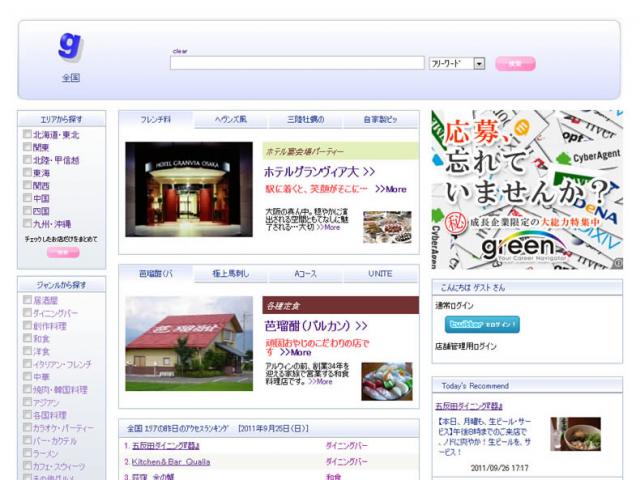Select the フレンチ料 tab
640x480 pixels.
pos(156,120)
